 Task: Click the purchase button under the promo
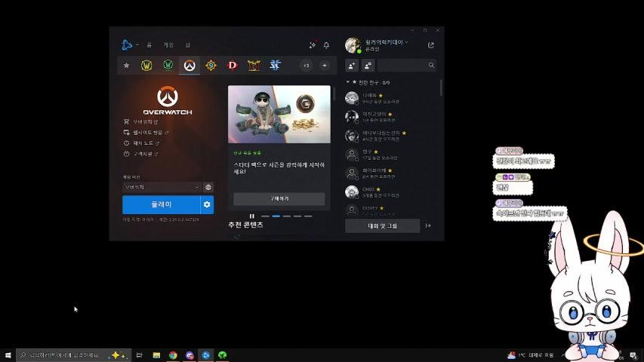point(279,198)
